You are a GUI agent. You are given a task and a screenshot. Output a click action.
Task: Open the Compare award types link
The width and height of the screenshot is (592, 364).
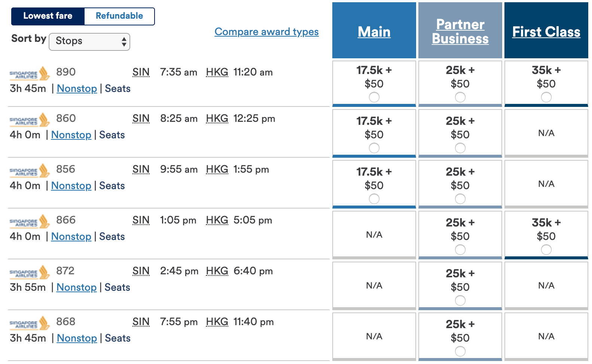click(x=266, y=32)
